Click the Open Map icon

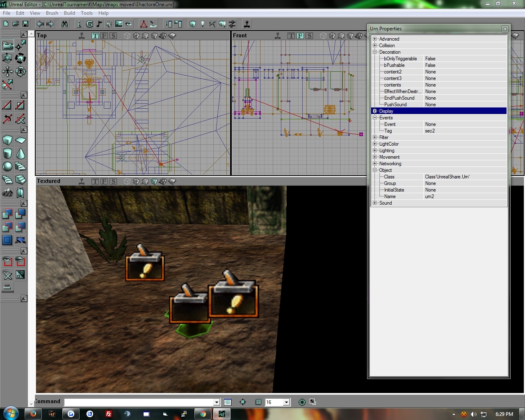tap(16, 24)
